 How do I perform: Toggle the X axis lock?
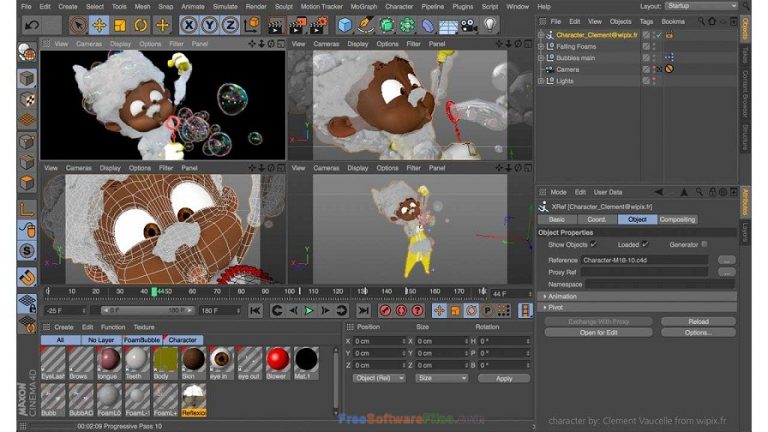pos(189,25)
